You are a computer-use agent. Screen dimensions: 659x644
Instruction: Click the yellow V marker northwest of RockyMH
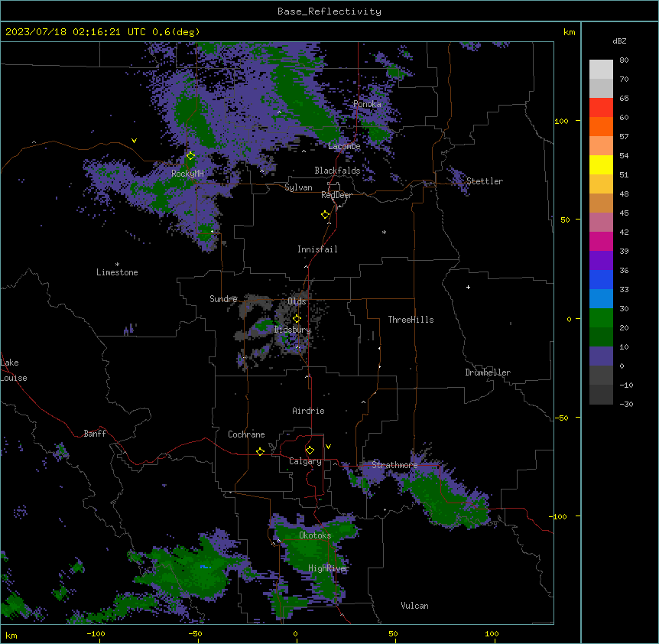(134, 141)
